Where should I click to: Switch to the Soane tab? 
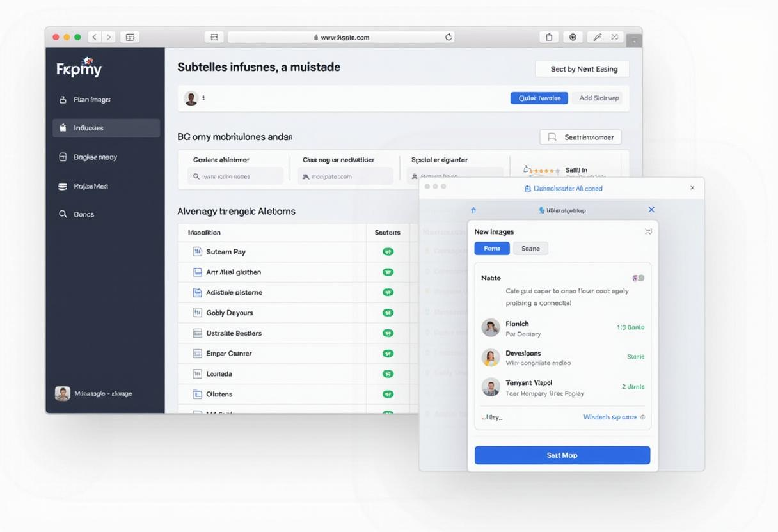click(x=530, y=248)
